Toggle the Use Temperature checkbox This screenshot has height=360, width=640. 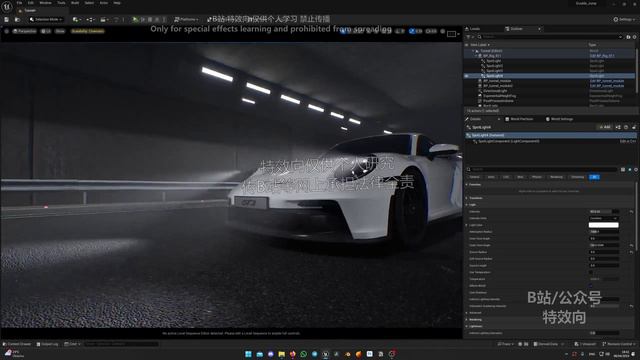coord(591,272)
